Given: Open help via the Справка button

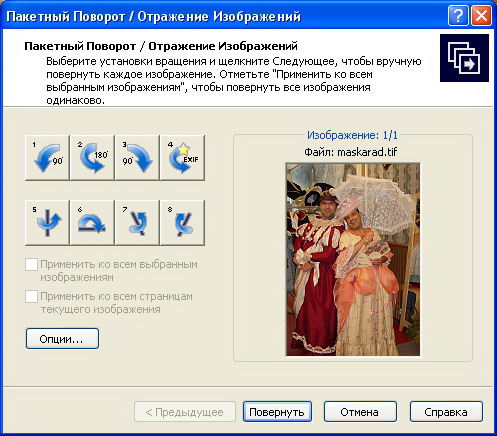Looking at the screenshot, I should pyautogui.click(x=446, y=412).
